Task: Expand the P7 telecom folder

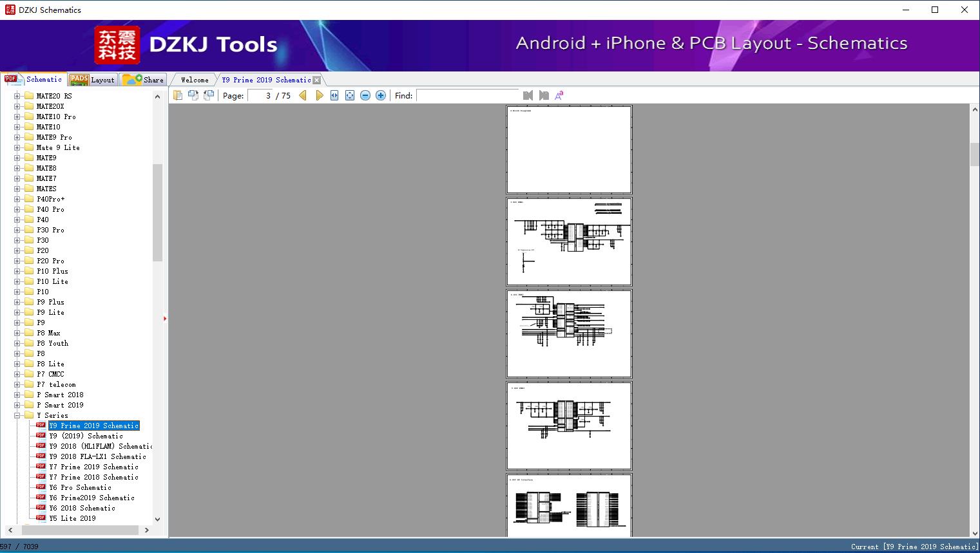Action: (x=17, y=384)
